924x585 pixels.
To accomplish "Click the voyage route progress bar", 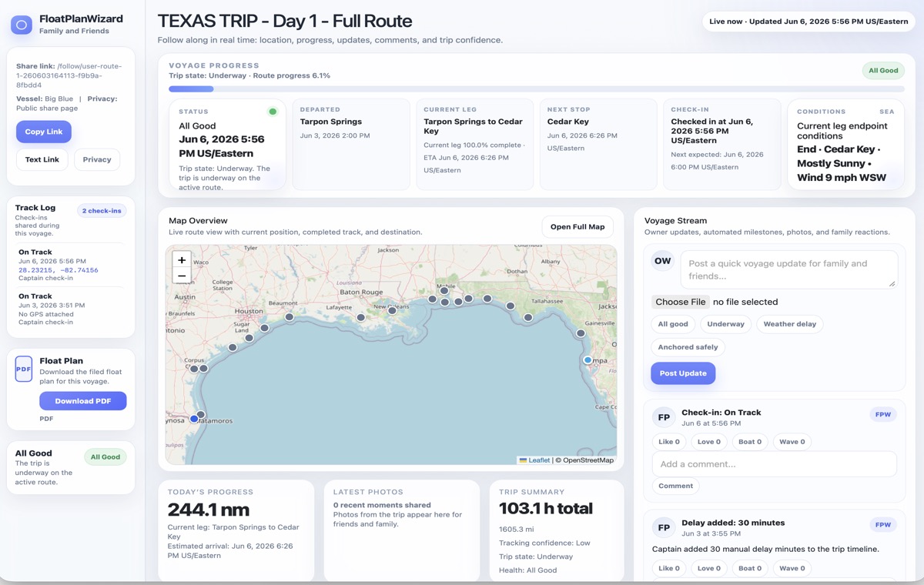I will tap(537, 89).
